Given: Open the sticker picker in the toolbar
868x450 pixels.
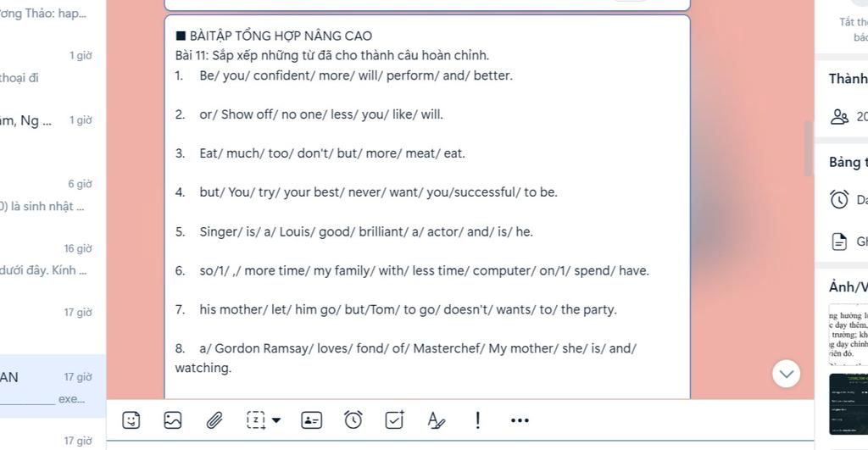Looking at the screenshot, I should click(131, 420).
